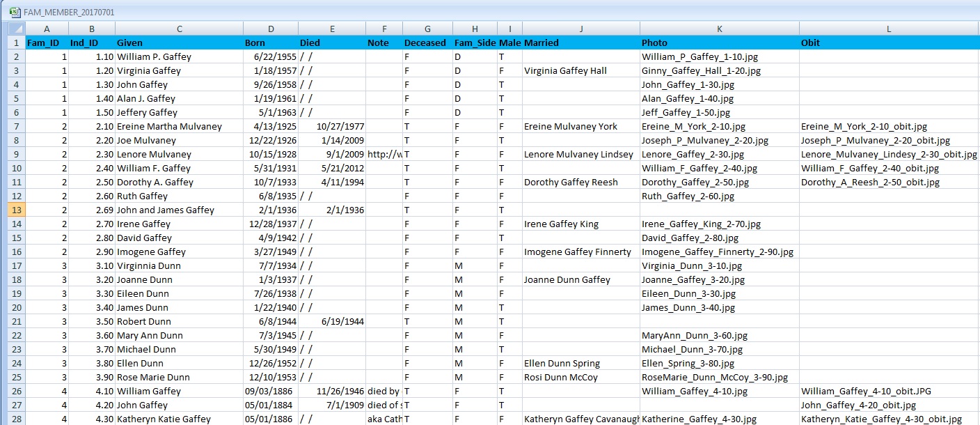Select column D header

click(x=271, y=29)
